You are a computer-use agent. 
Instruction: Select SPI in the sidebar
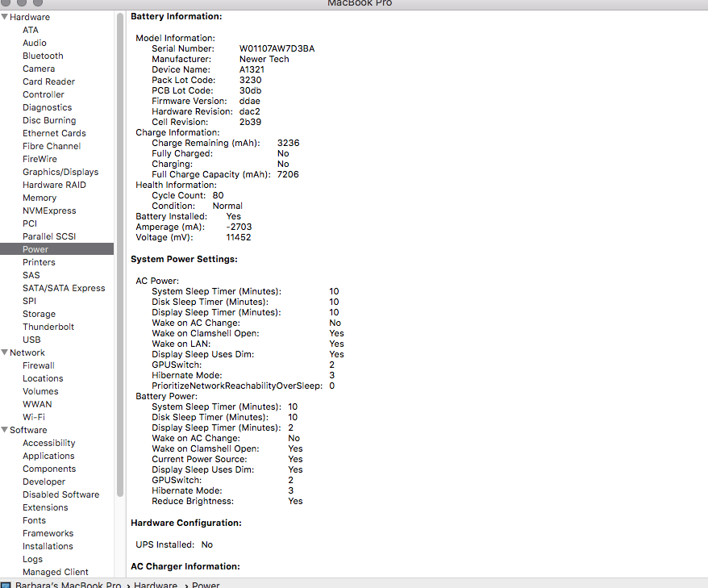pyautogui.click(x=29, y=301)
